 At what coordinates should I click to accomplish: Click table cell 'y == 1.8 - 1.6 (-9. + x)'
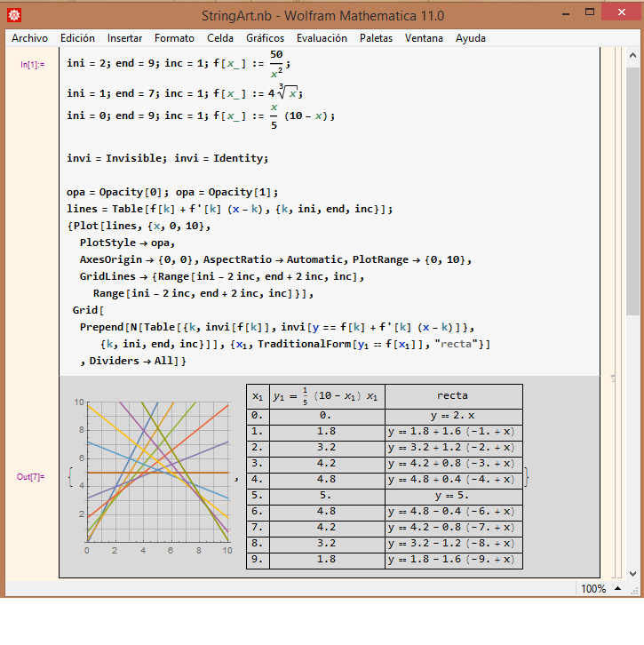coord(454,560)
